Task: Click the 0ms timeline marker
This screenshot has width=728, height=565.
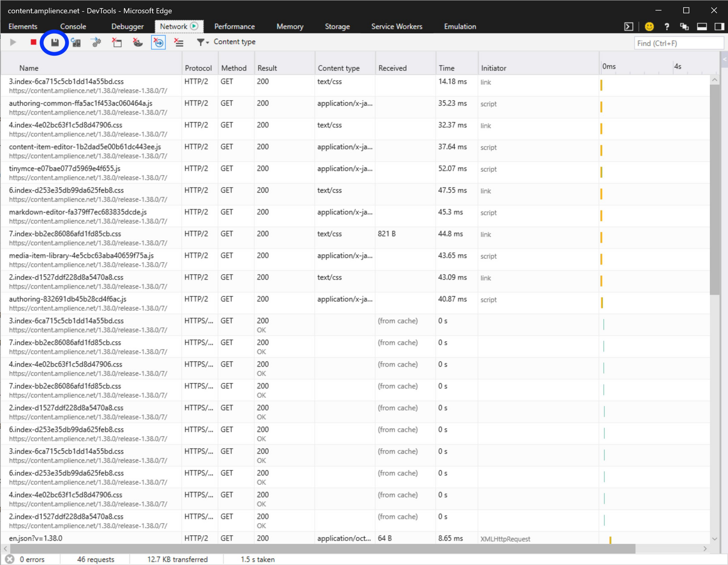Action: coord(609,67)
